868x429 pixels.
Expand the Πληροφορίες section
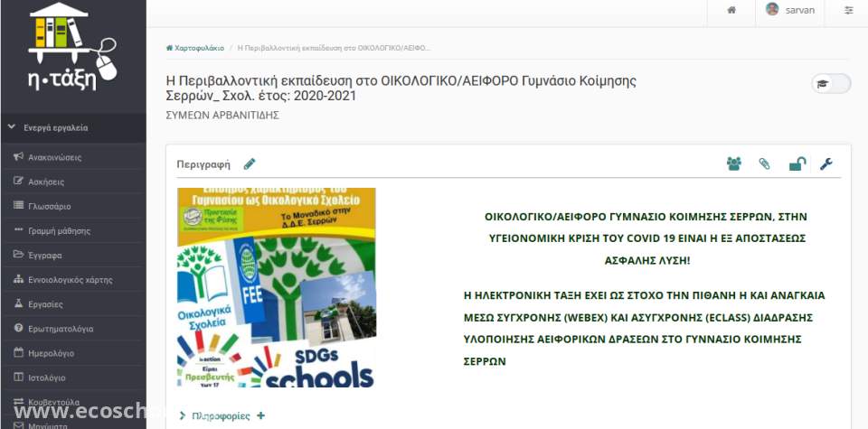[x=221, y=415]
